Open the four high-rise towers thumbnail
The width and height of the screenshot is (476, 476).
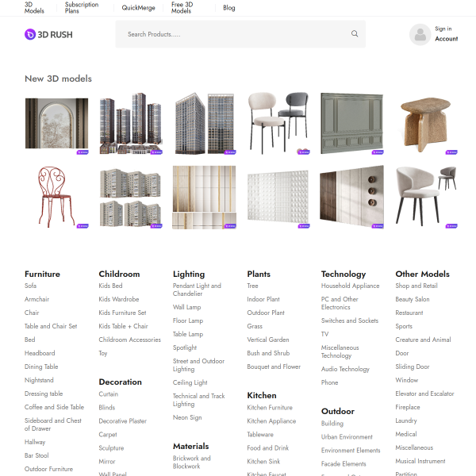[x=131, y=124]
